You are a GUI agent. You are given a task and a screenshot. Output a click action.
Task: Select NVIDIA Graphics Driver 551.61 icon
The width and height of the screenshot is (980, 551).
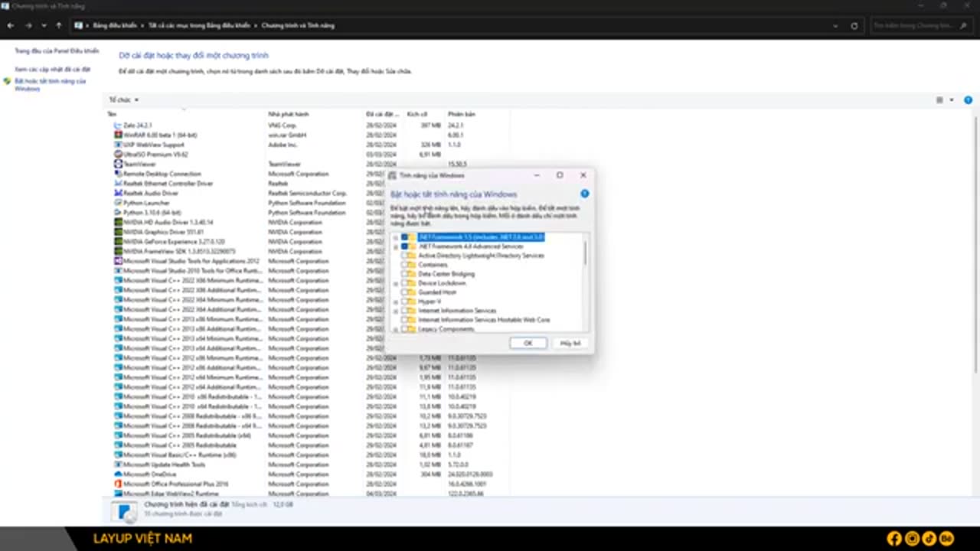point(118,232)
